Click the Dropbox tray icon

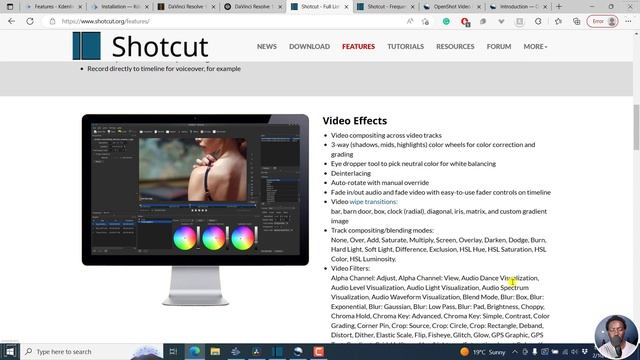coord(585,351)
